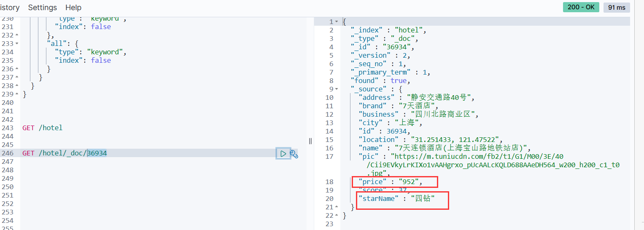Click the "_primary_term" : 1 response line
The width and height of the screenshot is (644, 230).
pyautogui.click(x=391, y=72)
